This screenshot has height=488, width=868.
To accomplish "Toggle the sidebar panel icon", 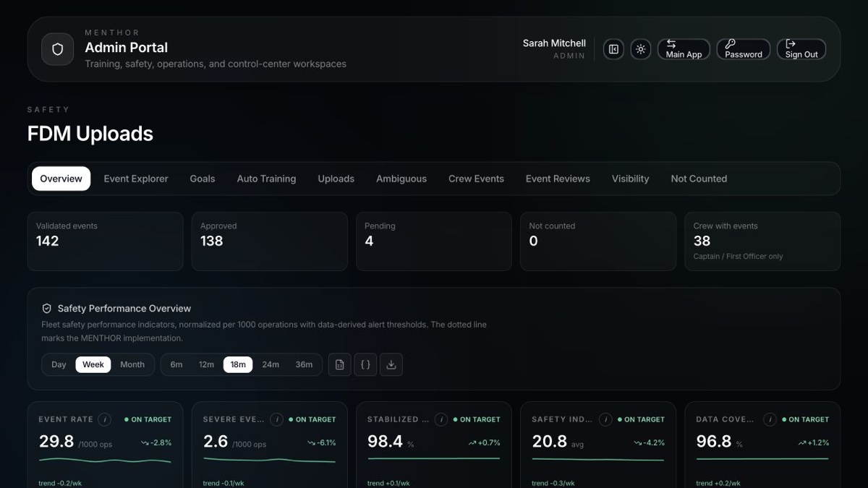I will [613, 49].
